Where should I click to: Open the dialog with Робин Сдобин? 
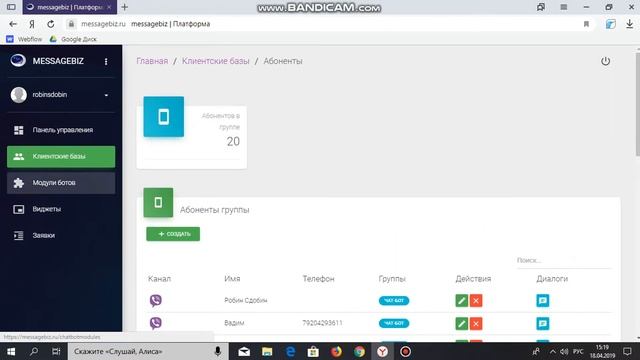coord(542,300)
